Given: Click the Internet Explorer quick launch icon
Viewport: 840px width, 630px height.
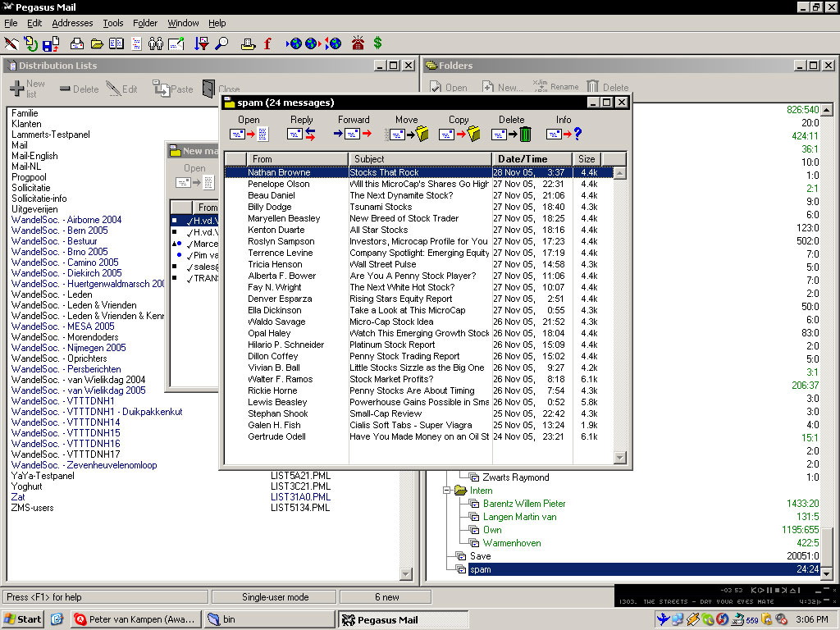Looking at the screenshot, I should pyautogui.click(x=57, y=619).
